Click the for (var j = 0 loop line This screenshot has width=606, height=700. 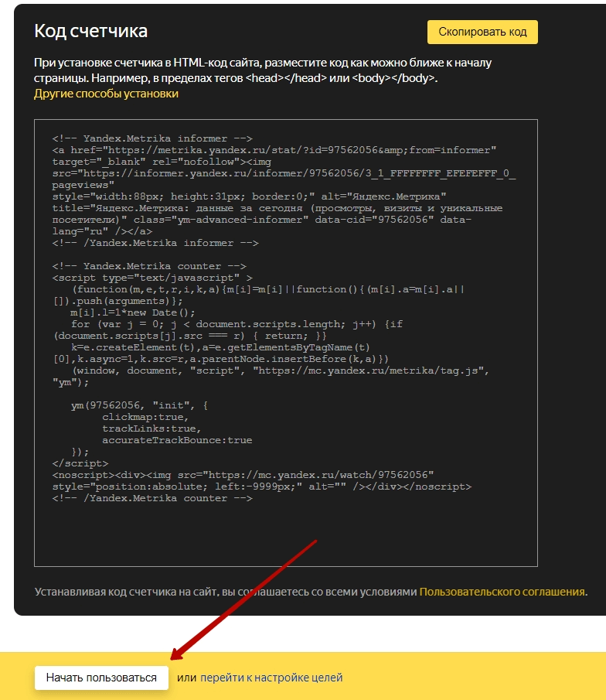(x=237, y=324)
